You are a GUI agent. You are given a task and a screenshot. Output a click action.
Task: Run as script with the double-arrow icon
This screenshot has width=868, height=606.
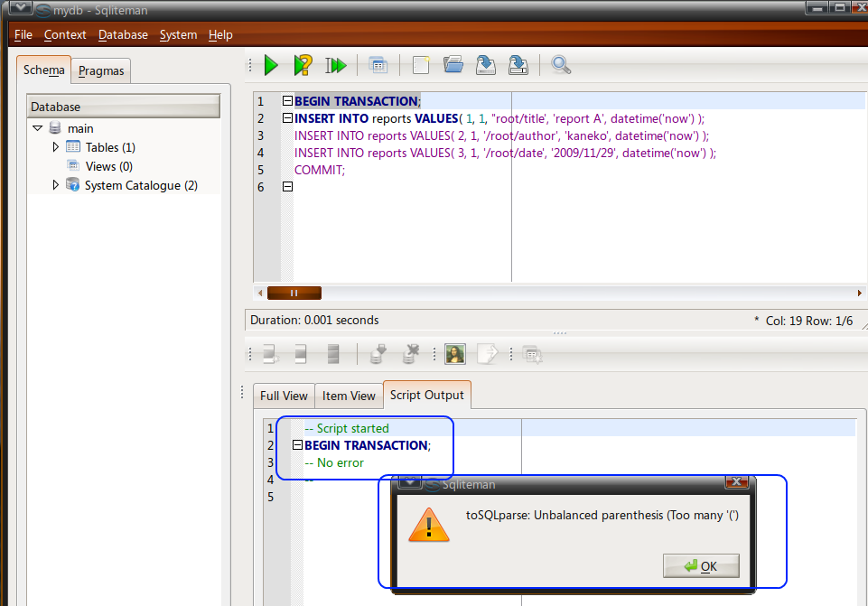[x=335, y=65]
